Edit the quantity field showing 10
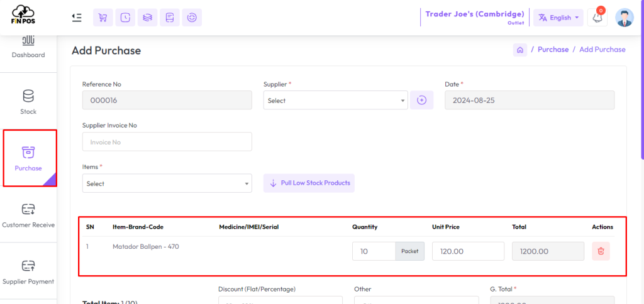The width and height of the screenshot is (644, 304). [x=374, y=251]
